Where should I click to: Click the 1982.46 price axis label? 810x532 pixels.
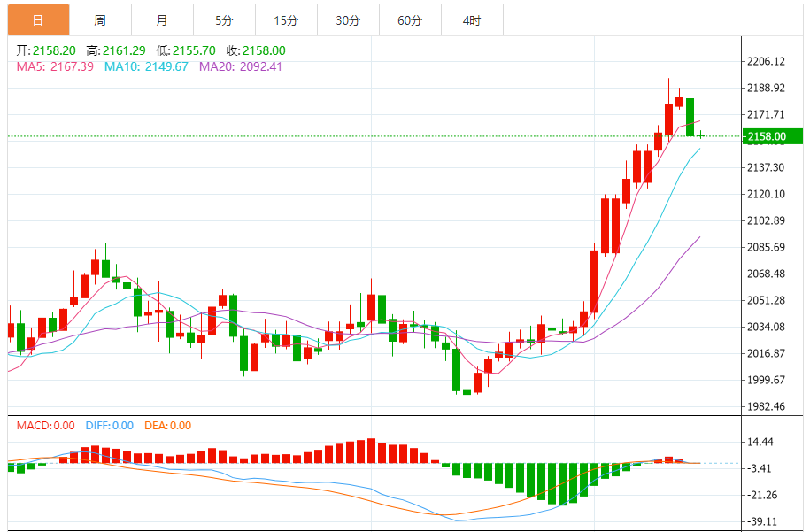click(766, 406)
